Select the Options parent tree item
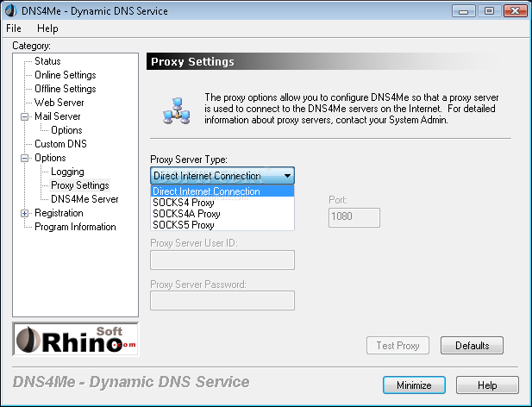The image size is (532, 407). pyautogui.click(x=50, y=158)
